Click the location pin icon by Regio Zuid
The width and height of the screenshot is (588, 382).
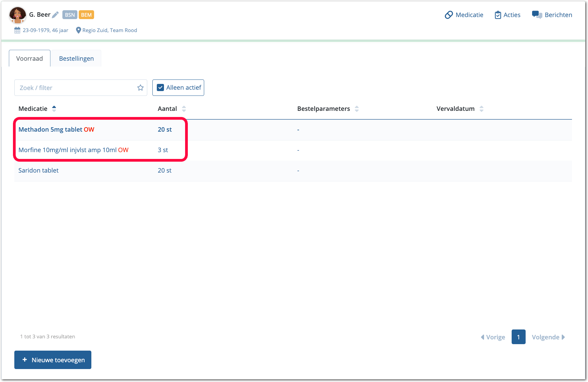(x=78, y=30)
